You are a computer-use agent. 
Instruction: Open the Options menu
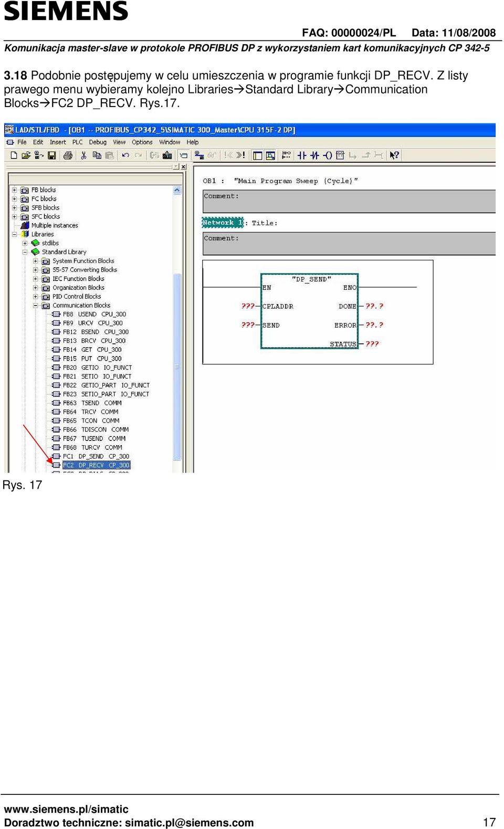point(142,142)
